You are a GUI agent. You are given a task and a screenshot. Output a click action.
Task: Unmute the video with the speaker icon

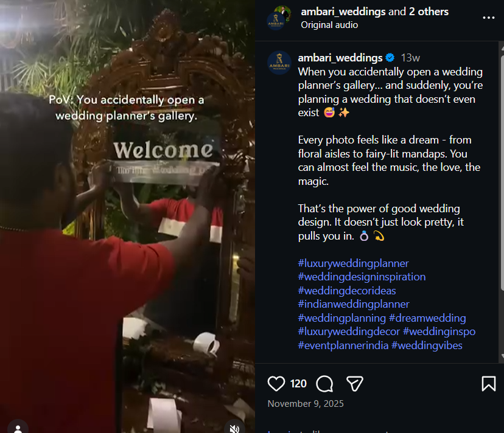coord(235,429)
